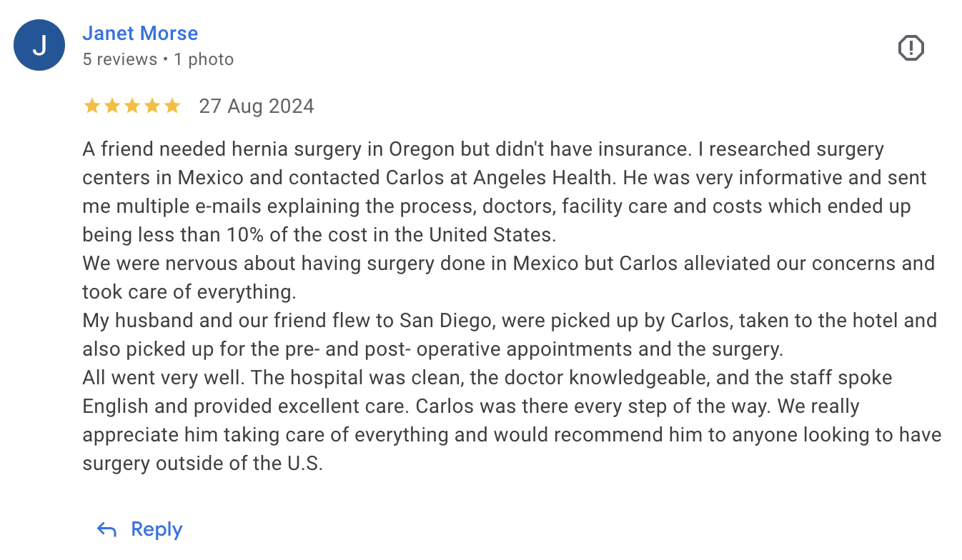962x560 pixels.
Task: Click the "5 reviews" count text
Action: pyautogui.click(x=119, y=59)
